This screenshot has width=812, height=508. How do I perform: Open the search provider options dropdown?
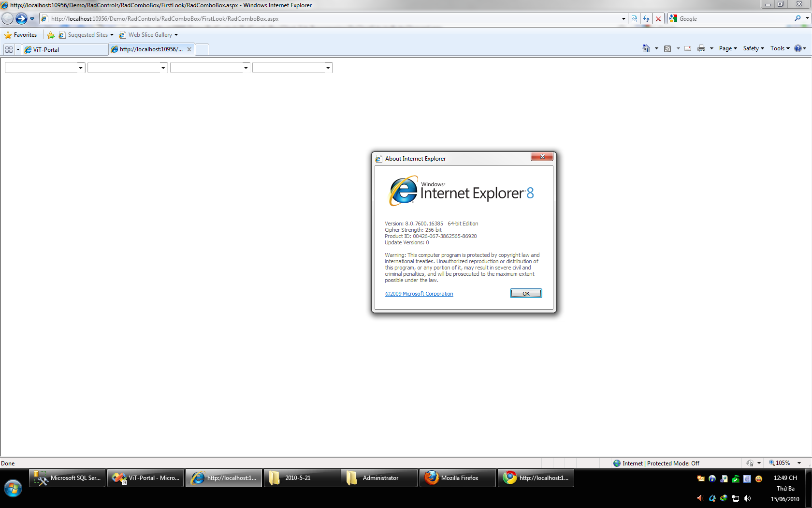(x=807, y=18)
